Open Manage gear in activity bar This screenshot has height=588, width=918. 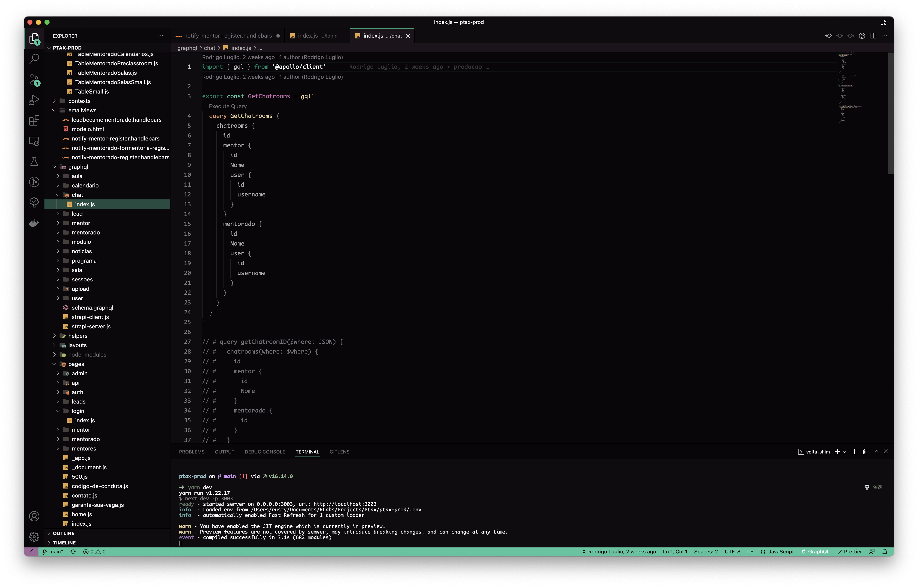(34, 537)
